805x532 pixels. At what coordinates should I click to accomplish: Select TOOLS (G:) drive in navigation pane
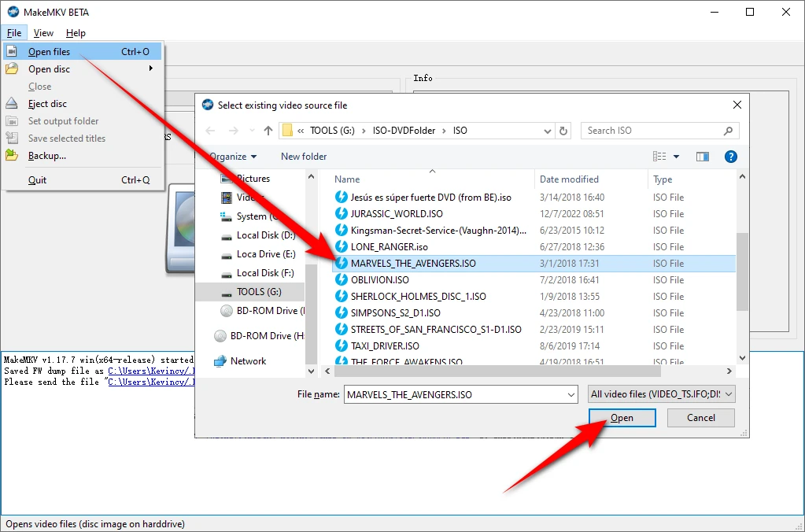click(x=258, y=292)
